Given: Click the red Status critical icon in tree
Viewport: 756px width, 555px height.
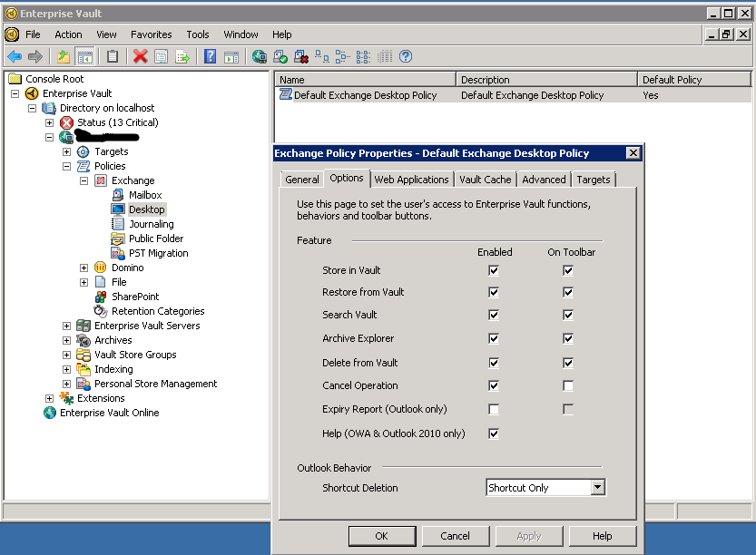Looking at the screenshot, I should point(66,122).
